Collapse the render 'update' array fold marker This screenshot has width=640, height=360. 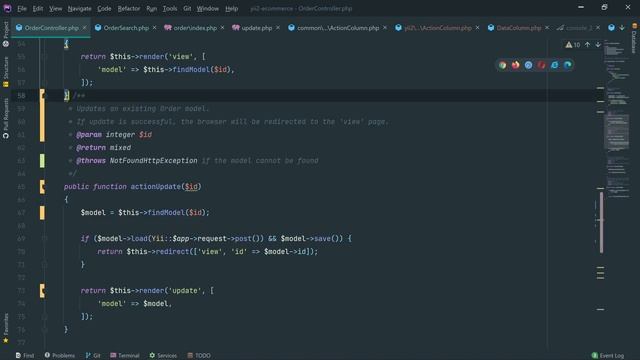point(44,291)
